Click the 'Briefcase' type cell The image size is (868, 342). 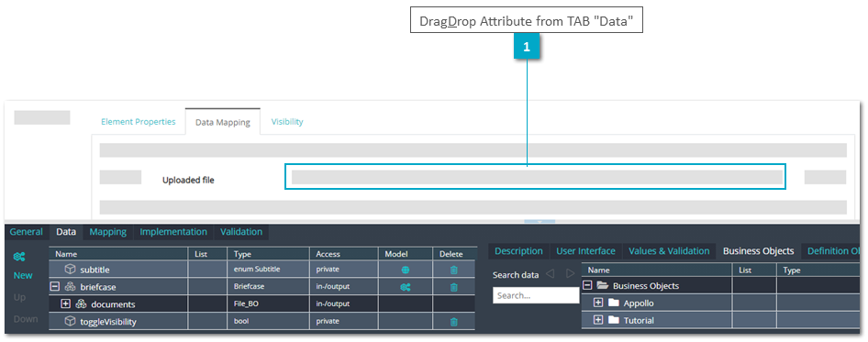[268, 287]
